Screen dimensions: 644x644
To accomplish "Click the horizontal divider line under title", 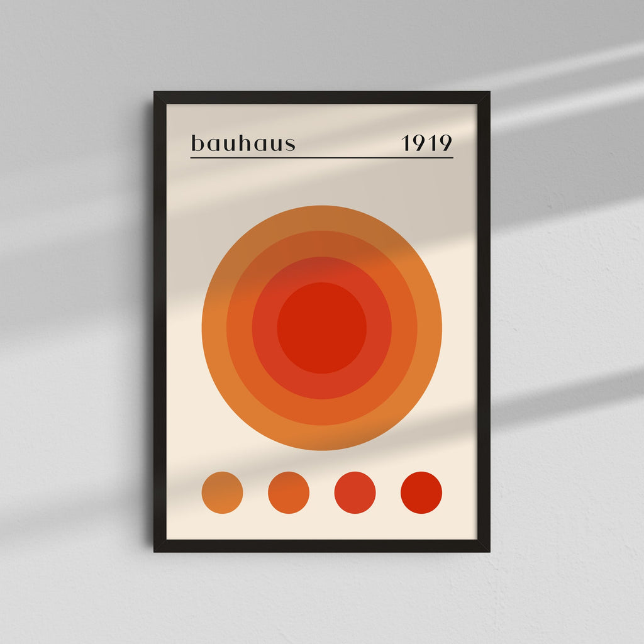I will pos(321,158).
